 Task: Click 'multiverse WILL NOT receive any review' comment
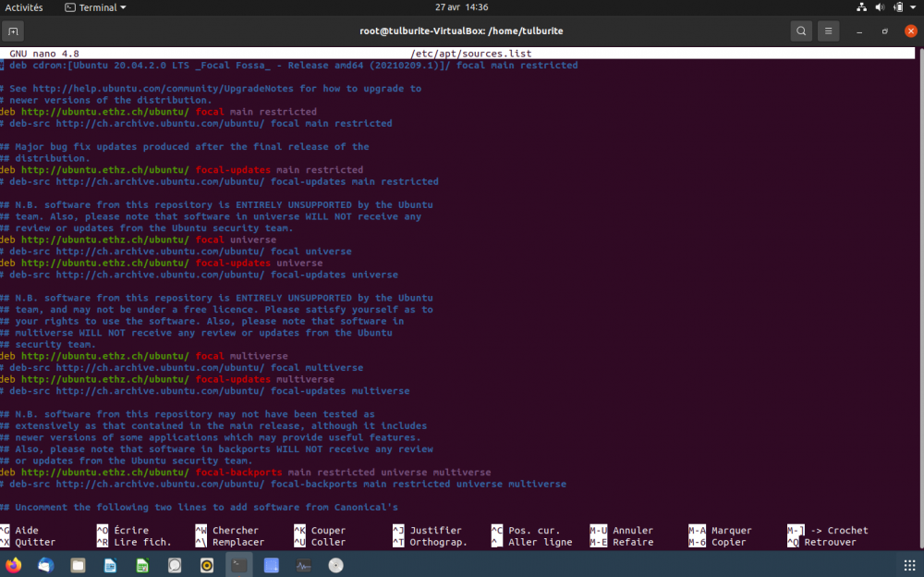tap(196, 333)
